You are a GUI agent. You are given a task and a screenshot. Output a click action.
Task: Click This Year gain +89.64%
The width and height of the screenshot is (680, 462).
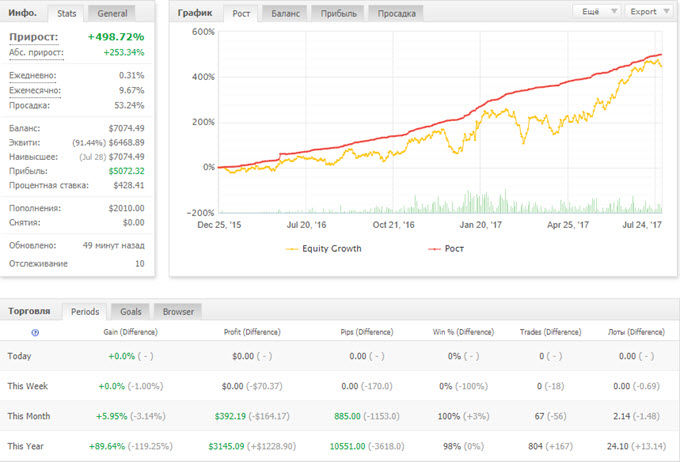[107, 446]
